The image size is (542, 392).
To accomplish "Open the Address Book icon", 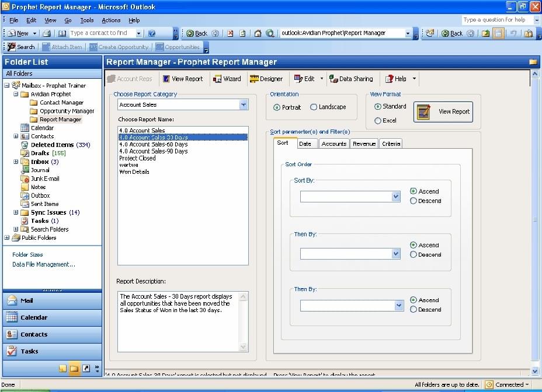I will [62, 33].
